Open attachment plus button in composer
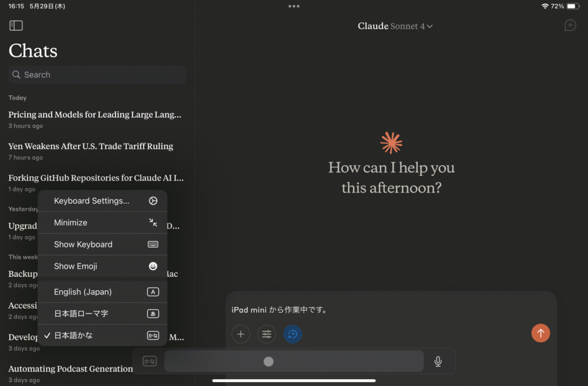Viewport: 588px width, 386px height. pos(241,334)
